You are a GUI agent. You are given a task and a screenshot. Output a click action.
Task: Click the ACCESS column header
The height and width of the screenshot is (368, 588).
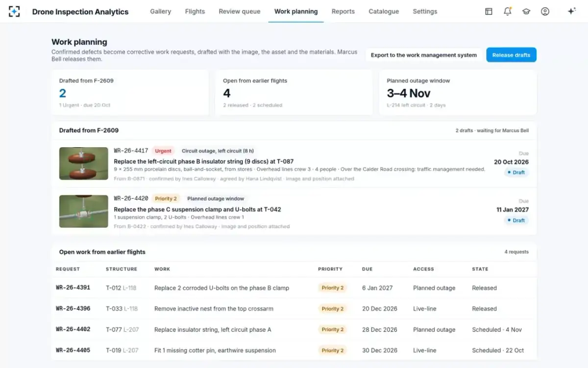(423, 269)
